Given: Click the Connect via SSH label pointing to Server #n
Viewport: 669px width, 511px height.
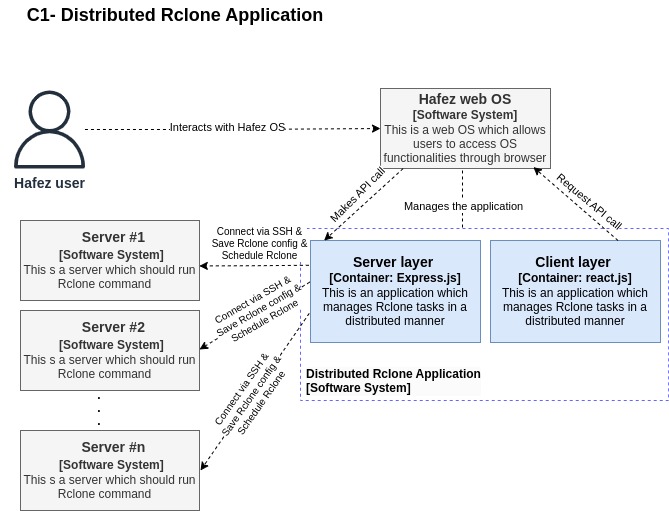Looking at the screenshot, I should coord(250,394).
